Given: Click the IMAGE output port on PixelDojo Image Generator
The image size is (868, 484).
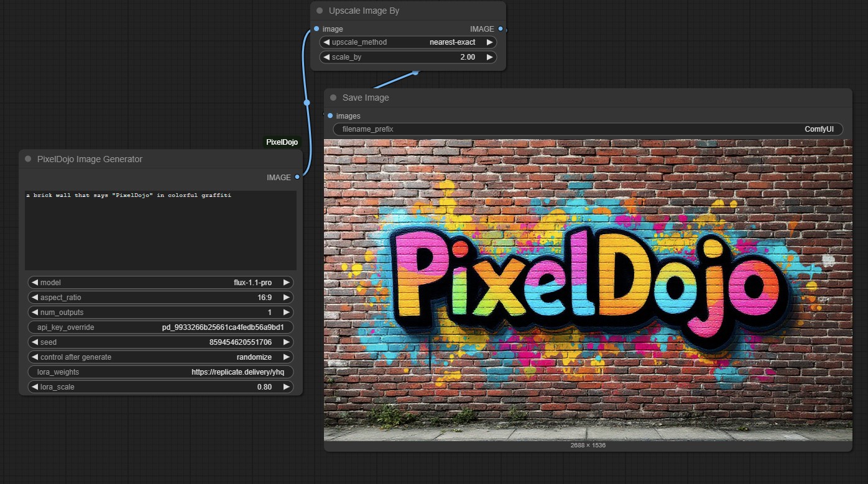Looking at the screenshot, I should [x=297, y=177].
